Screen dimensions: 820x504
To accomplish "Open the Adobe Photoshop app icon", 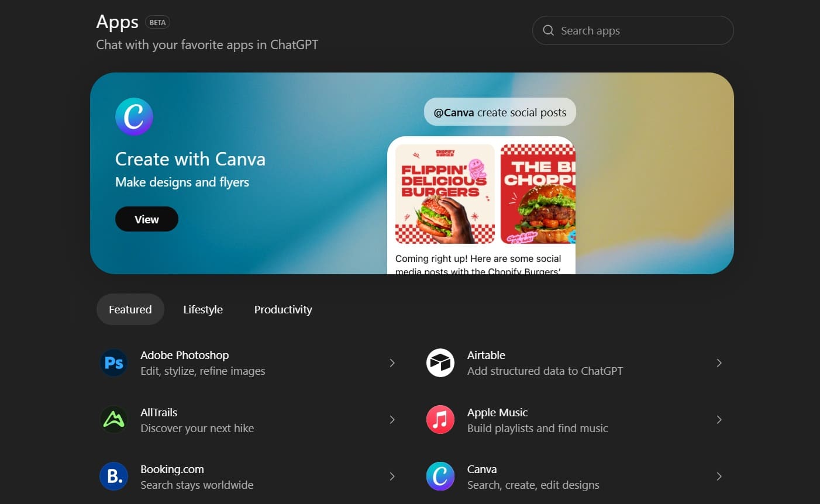I will [113, 363].
